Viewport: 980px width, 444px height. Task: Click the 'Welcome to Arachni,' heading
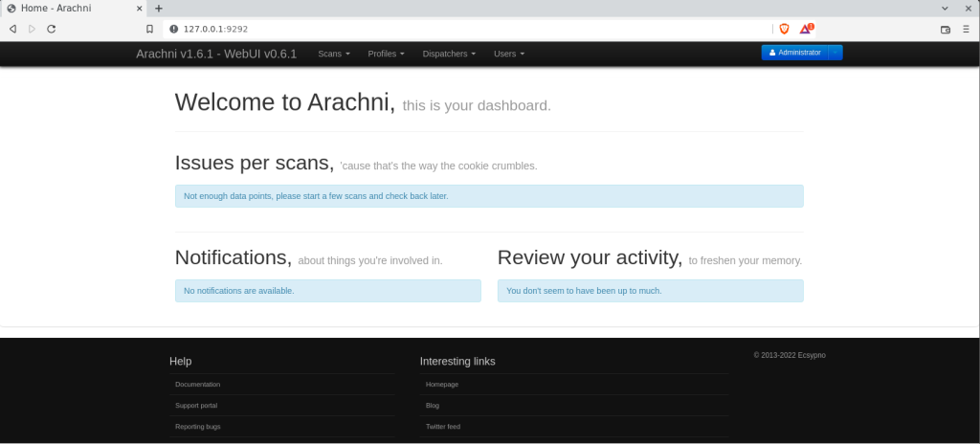285,102
